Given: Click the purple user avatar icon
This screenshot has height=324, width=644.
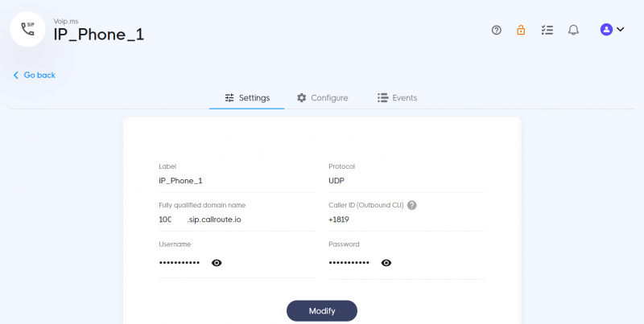Looking at the screenshot, I should (606, 29).
